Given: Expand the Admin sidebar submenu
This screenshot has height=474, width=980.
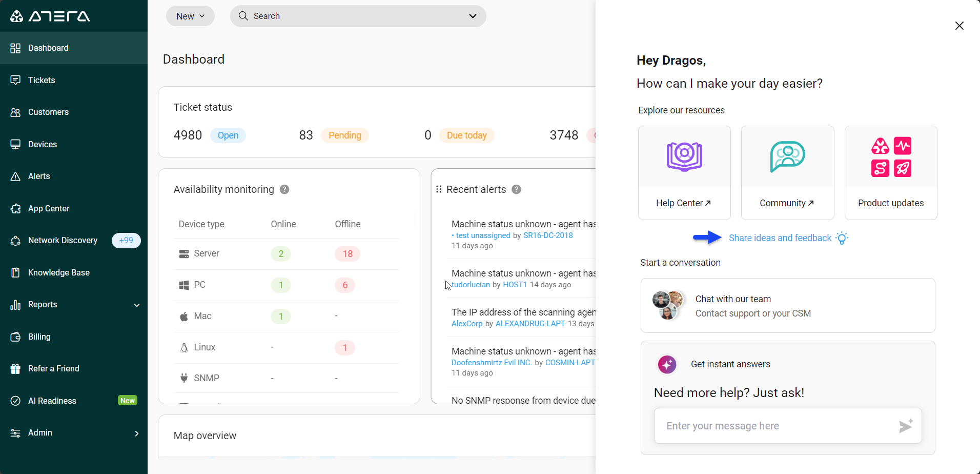Looking at the screenshot, I should [x=136, y=433].
